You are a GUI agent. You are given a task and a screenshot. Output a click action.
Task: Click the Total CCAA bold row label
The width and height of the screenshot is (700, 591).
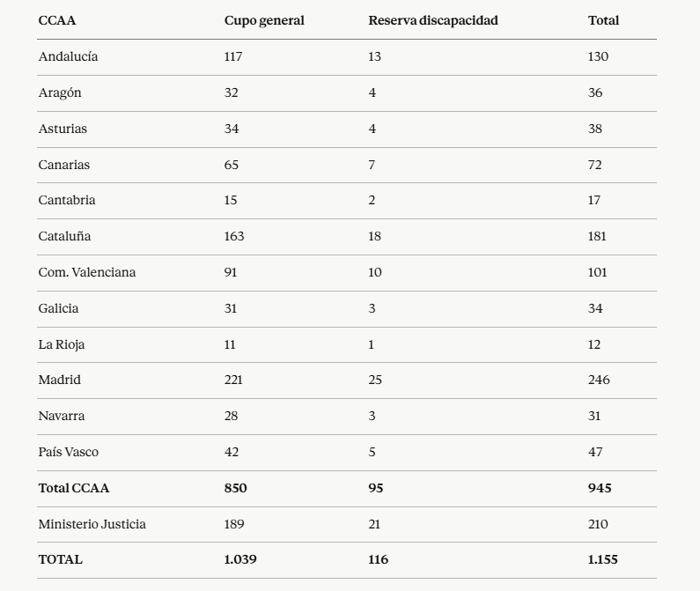point(74,488)
